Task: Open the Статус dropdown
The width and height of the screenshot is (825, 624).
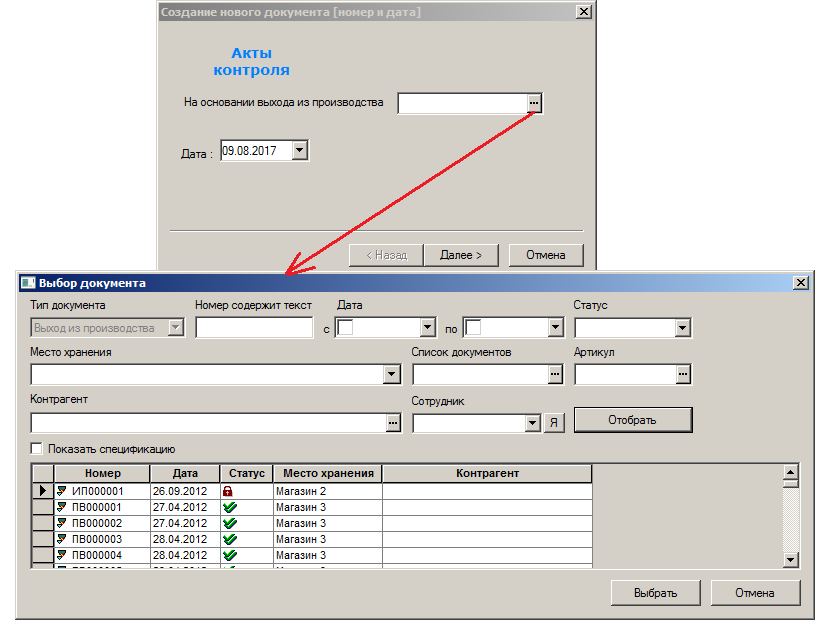Action: coord(682,328)
